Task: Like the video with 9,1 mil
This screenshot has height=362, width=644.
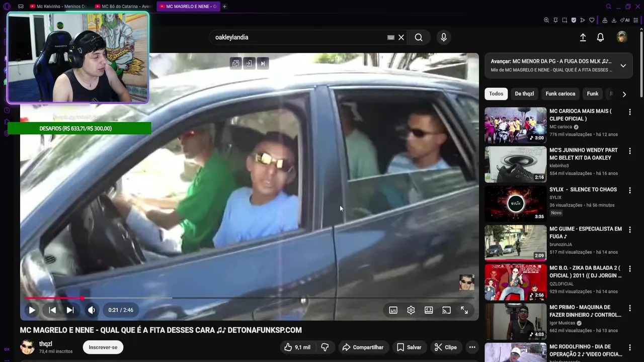Action: click(x=297, y=347)
